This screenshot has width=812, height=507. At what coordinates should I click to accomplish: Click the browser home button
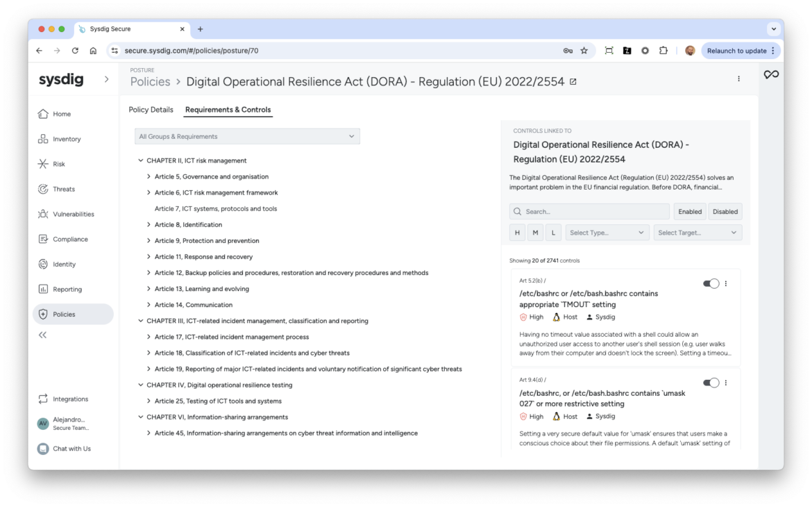click(x=93, y=51)
